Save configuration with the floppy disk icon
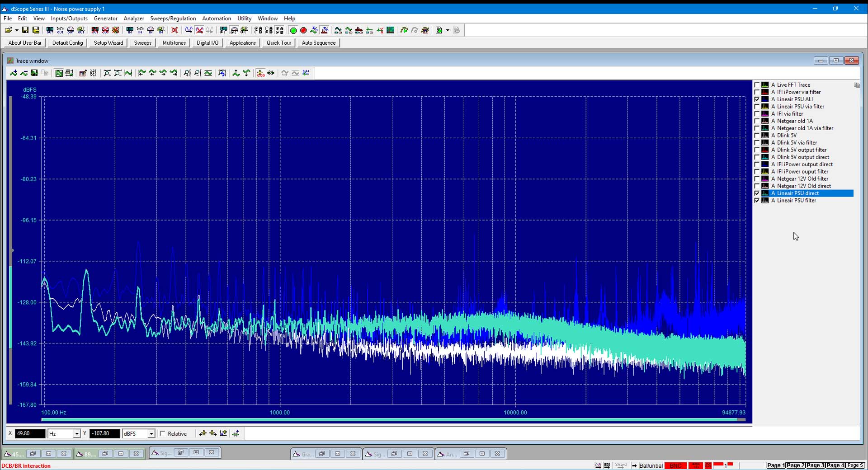The width and height of the screenshot is (868, 470). tap(25, 30)
